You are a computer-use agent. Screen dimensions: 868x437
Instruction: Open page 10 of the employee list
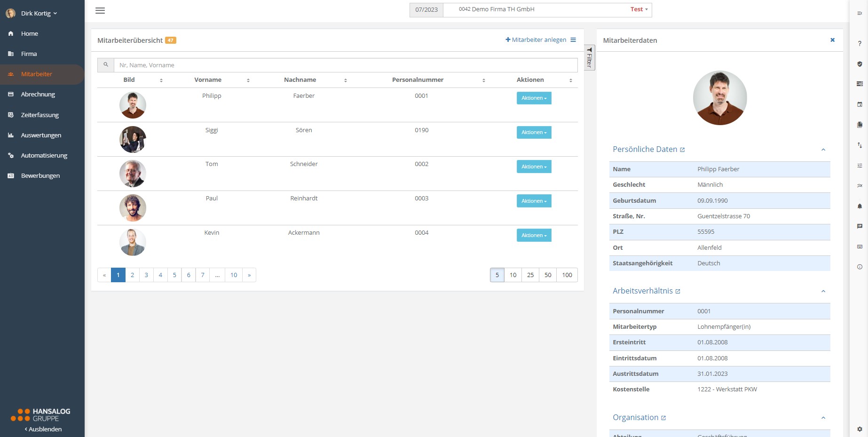[x=233, y=275]
